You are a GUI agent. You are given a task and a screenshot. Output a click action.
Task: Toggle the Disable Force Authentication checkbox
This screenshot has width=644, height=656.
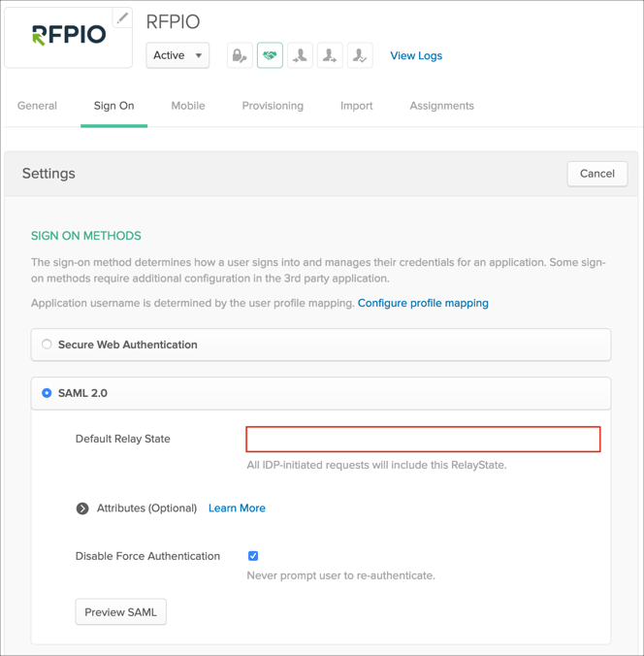pos(253,556)
